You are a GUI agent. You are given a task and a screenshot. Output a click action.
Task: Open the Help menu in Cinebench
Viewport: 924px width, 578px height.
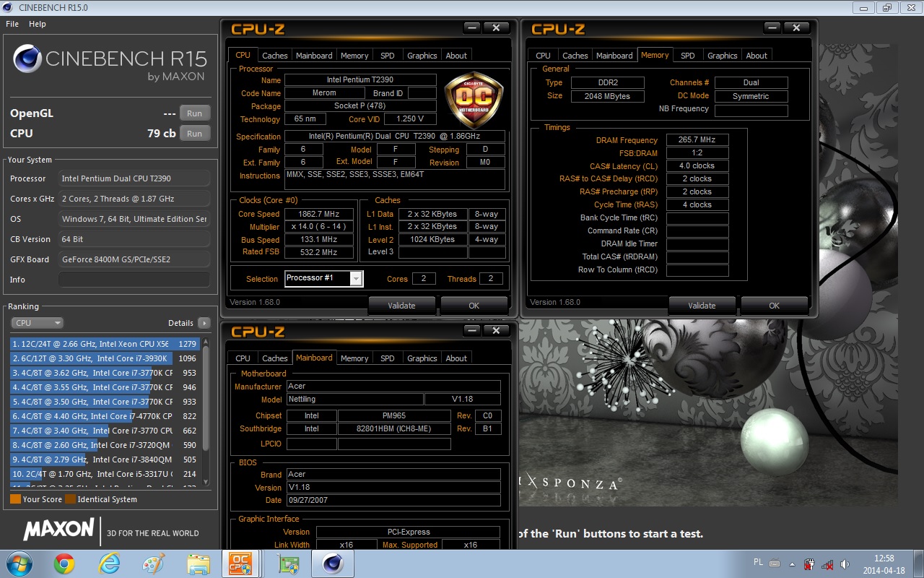coord(38,24)
